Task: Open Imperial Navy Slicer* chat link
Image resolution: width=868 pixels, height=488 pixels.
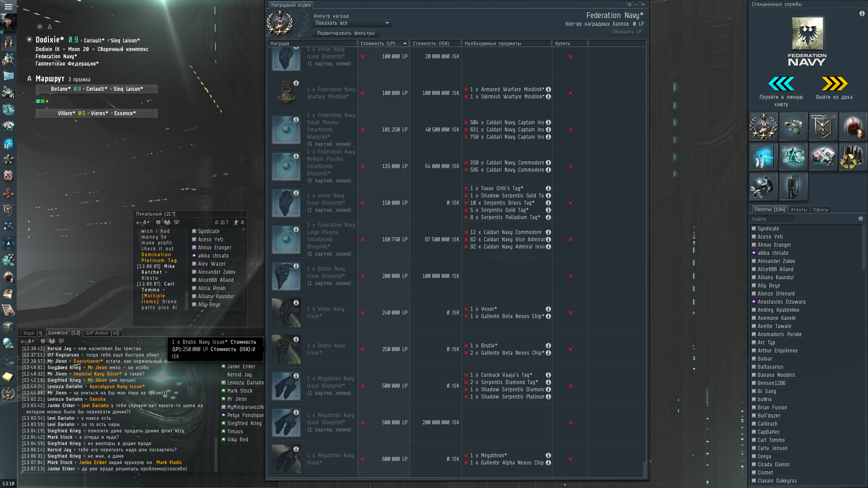Action: pos(98,374)
